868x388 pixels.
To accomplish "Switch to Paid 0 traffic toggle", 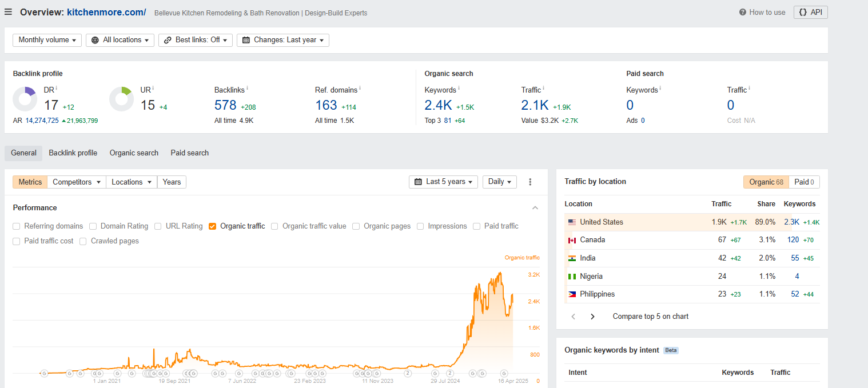I will 805,182.
